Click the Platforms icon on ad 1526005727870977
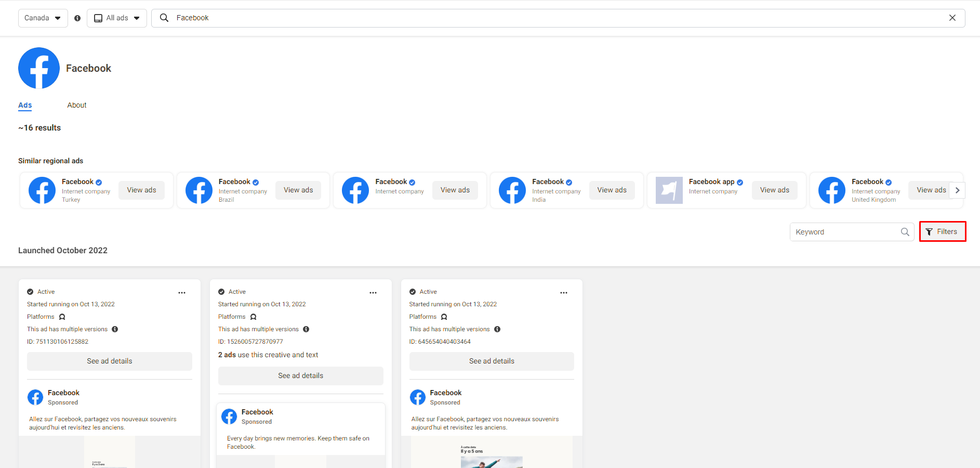980x468 pixels. (x=254, y=317)
